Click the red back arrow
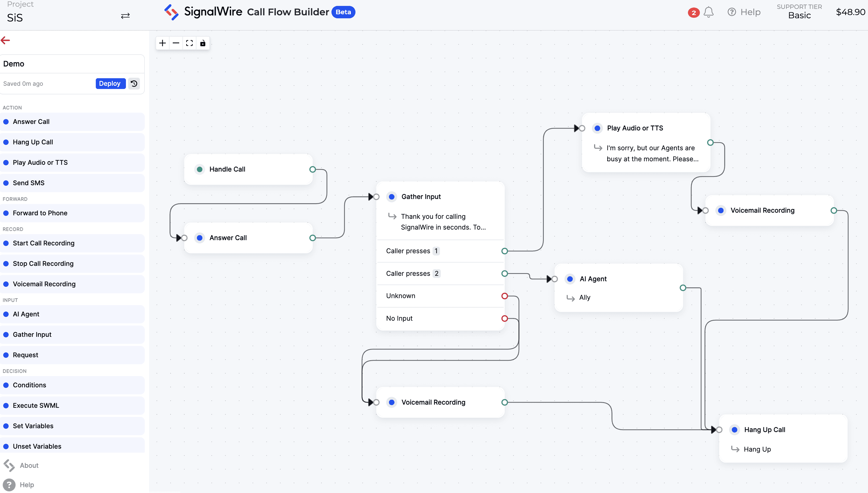 tap(5, 40)
